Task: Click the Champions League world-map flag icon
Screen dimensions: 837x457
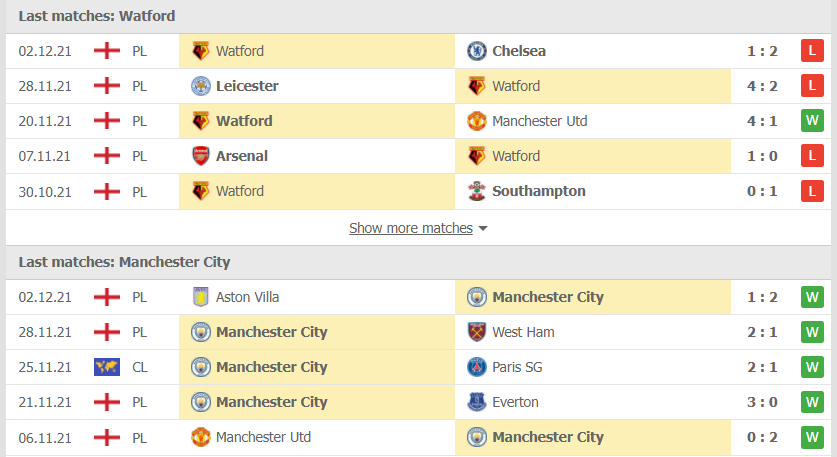Action: [107, 367]
